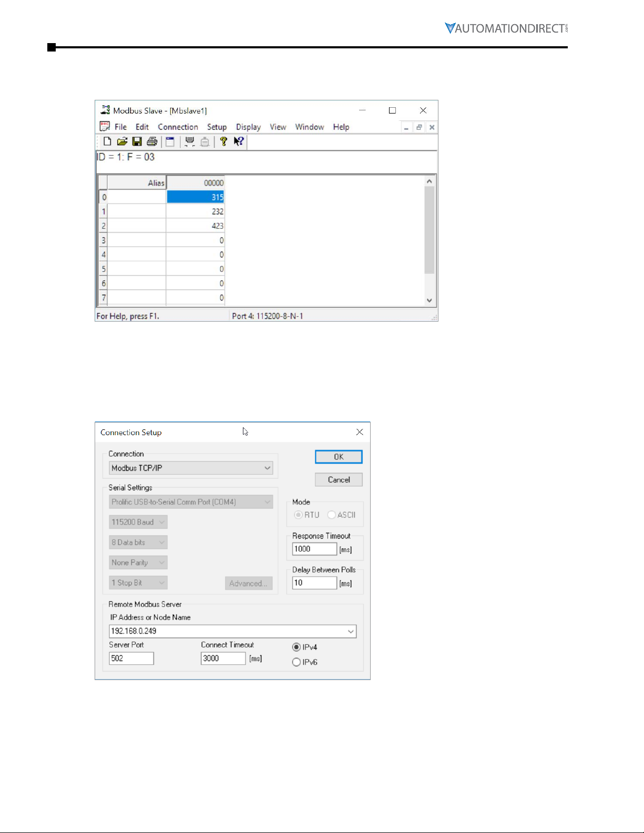The image size is (644, 833).
Task: Select the RTU mode radio button
Action: click(299, 515)
